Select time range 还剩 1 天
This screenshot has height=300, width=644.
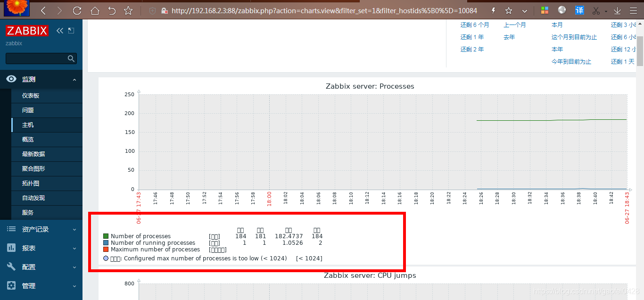point(622,62)
